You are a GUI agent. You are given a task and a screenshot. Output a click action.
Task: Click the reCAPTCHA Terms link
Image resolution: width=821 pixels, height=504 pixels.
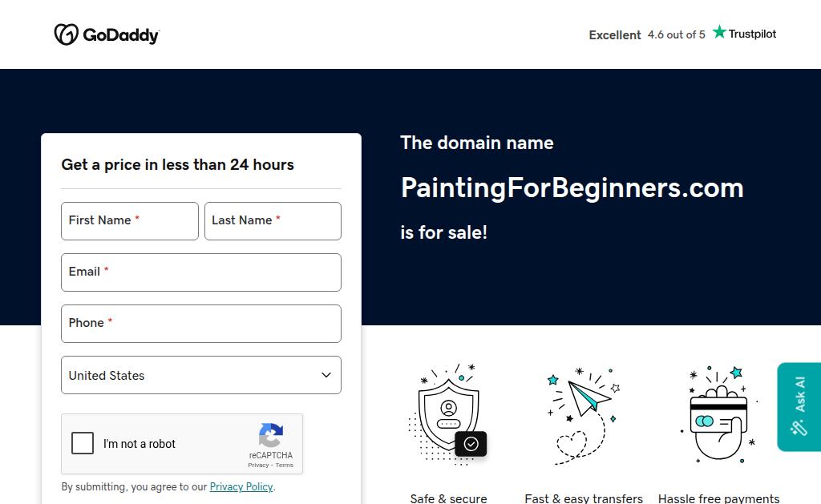pos(285,466)
